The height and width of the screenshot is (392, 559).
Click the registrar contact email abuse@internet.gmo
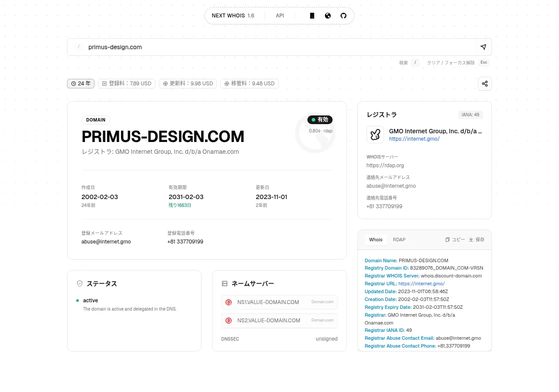tap(391, 186)
